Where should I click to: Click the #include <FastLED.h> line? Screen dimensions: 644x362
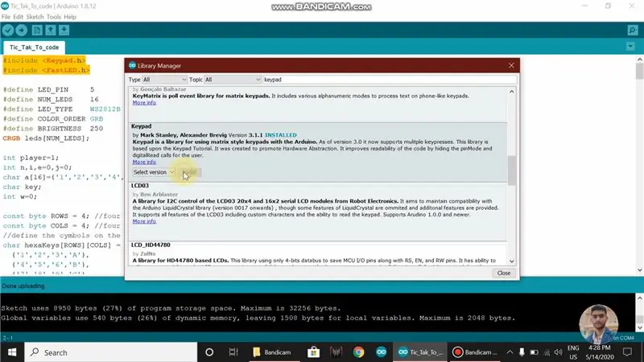47,70
